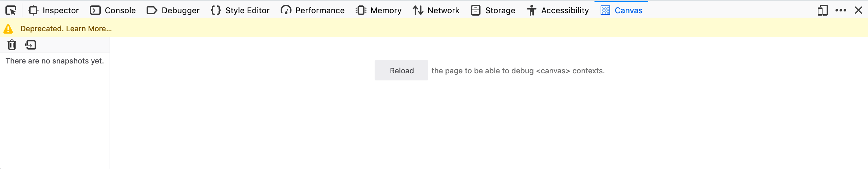The height and width of the screenshot is (169, 868).
Task: Open the Debugger panel
Action: click(x=173, y=11)
